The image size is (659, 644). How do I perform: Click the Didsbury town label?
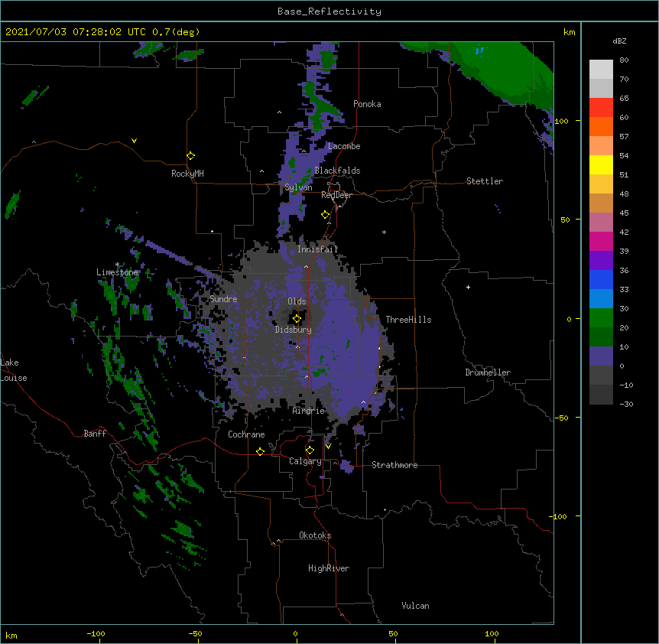pyautogui.click(x=294, y=330)
